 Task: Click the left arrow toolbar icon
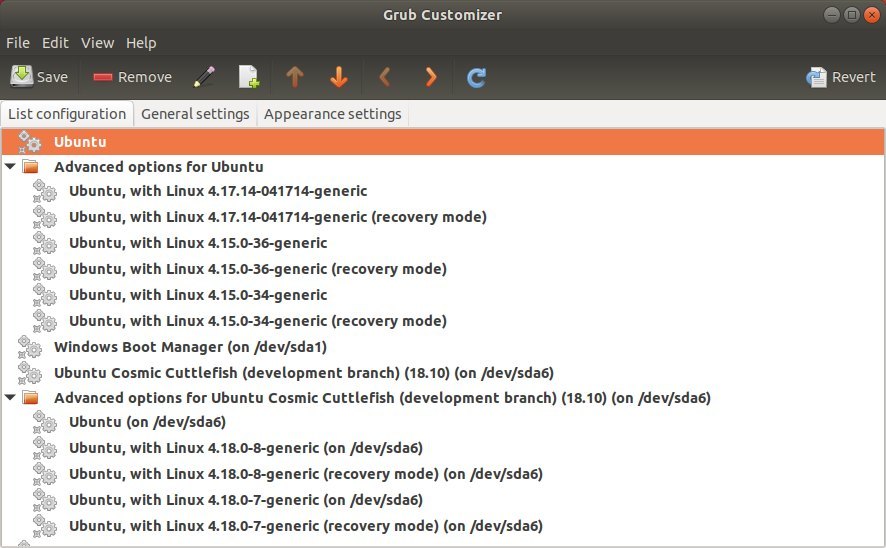pos(385,77)
